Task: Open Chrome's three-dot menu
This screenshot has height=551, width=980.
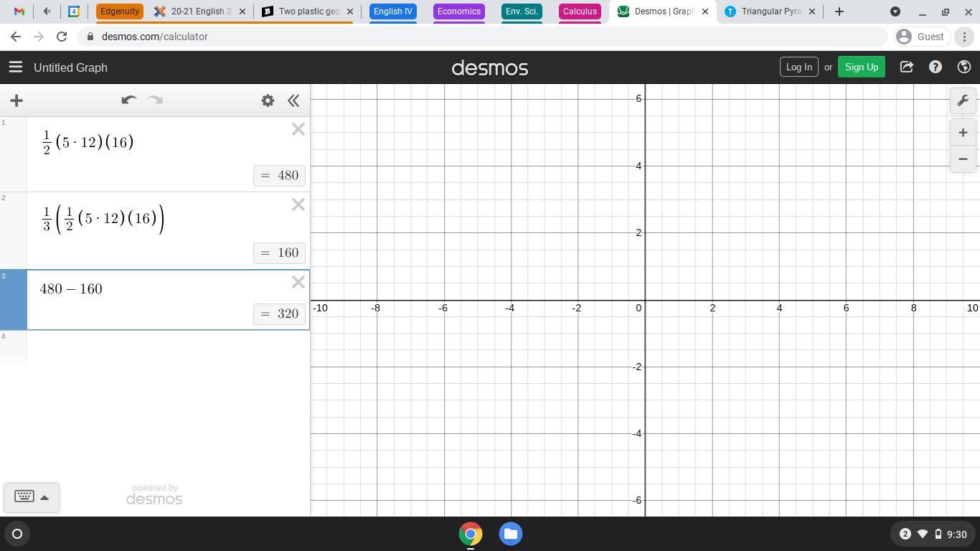Action: (964, 37)
